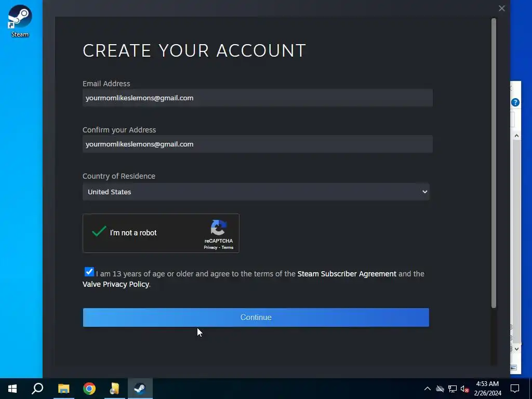Open the Windows Start menu

pyautogui.click(x=12, y=389)
